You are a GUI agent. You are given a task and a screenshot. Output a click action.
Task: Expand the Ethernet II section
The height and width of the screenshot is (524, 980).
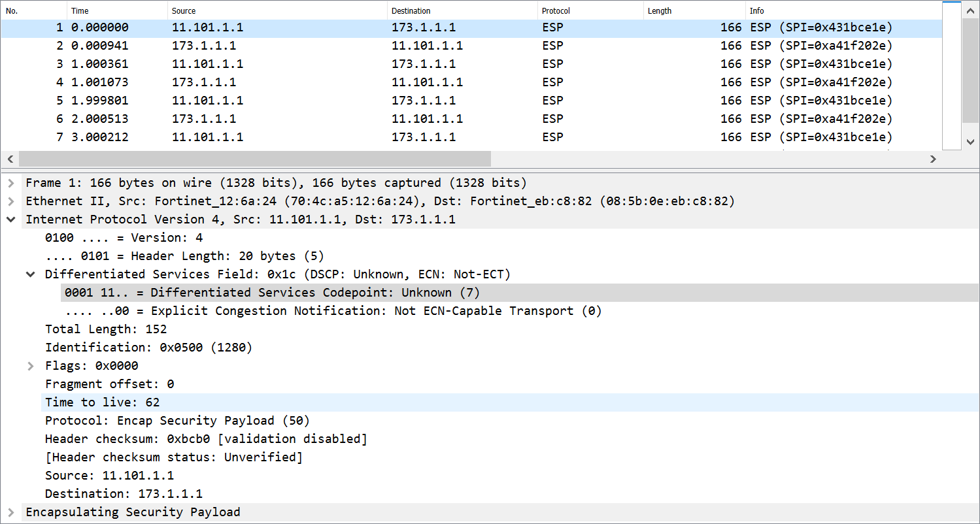(x=11, y=201)
